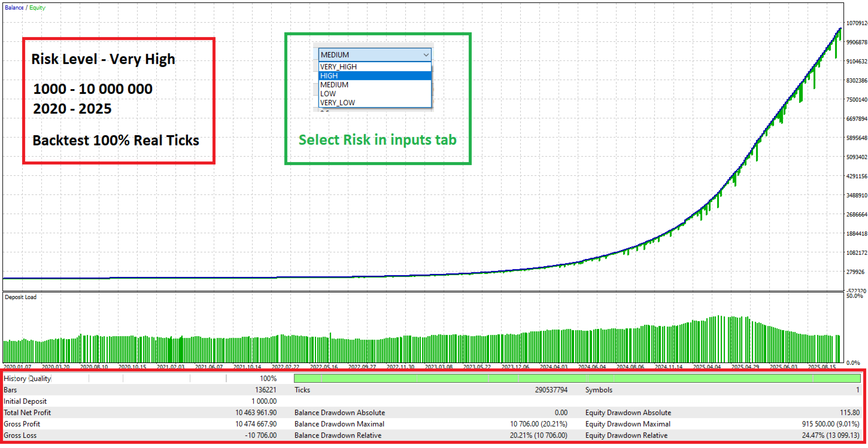Select the "Balance Drawdown Absolute" label
868x448 pixels.
tap(340, 413)
